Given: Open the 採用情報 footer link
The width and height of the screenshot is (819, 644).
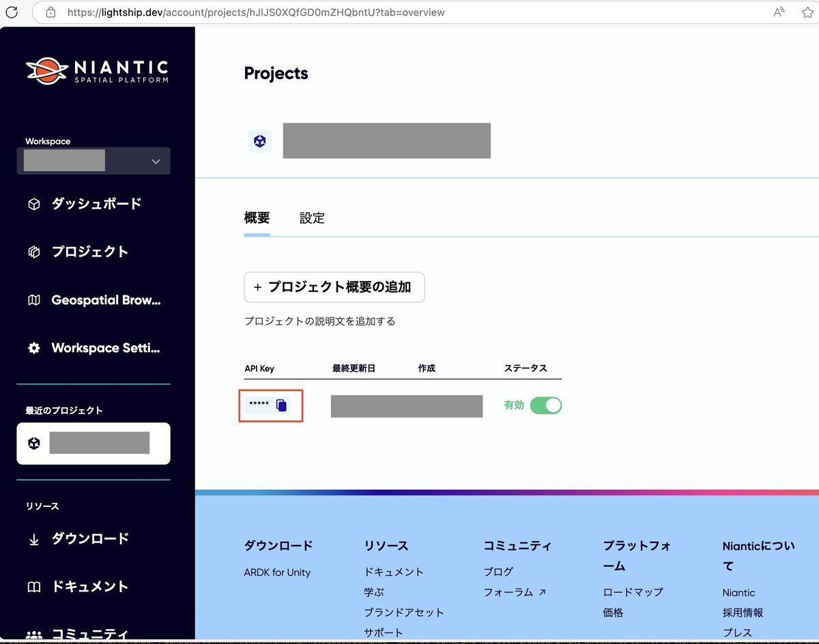Looking at the screenshot, I should point(743,613).
